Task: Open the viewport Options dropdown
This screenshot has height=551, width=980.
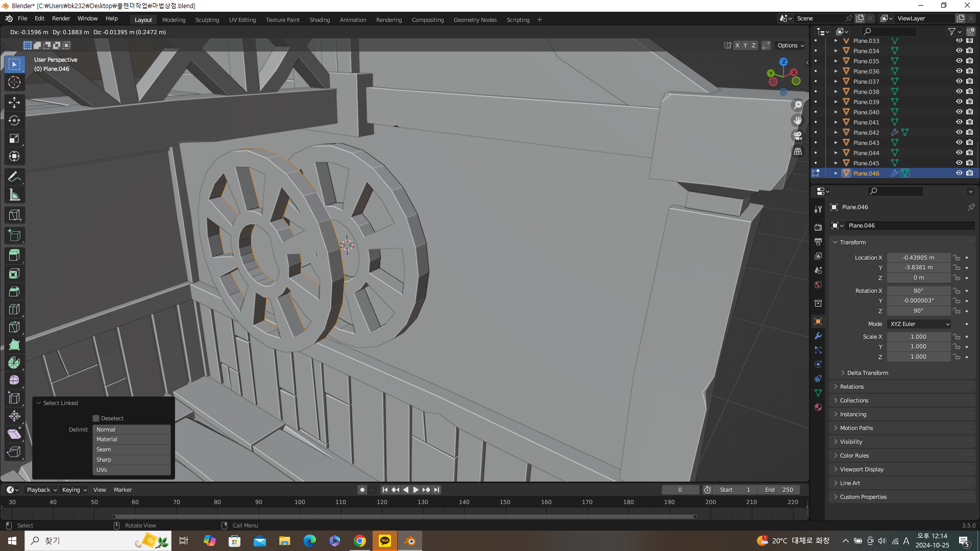Action: click(x=791, y=45)
